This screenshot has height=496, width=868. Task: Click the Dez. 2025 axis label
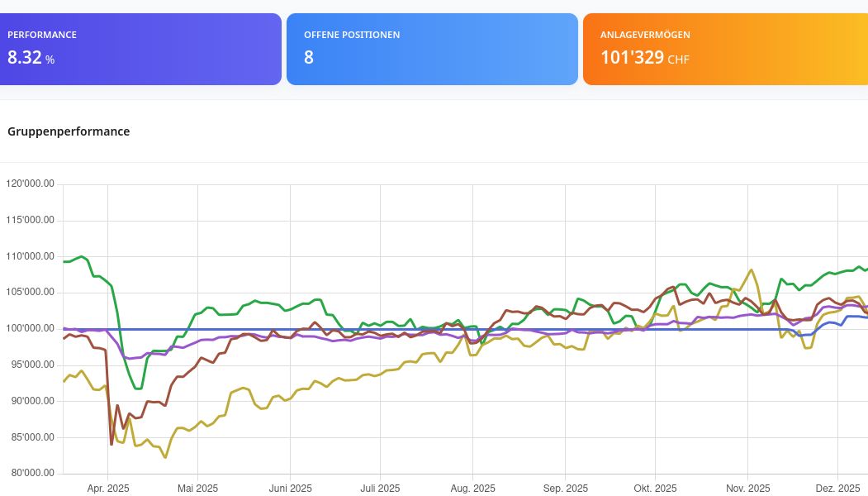pyautogui.click(x=837, y=489)
